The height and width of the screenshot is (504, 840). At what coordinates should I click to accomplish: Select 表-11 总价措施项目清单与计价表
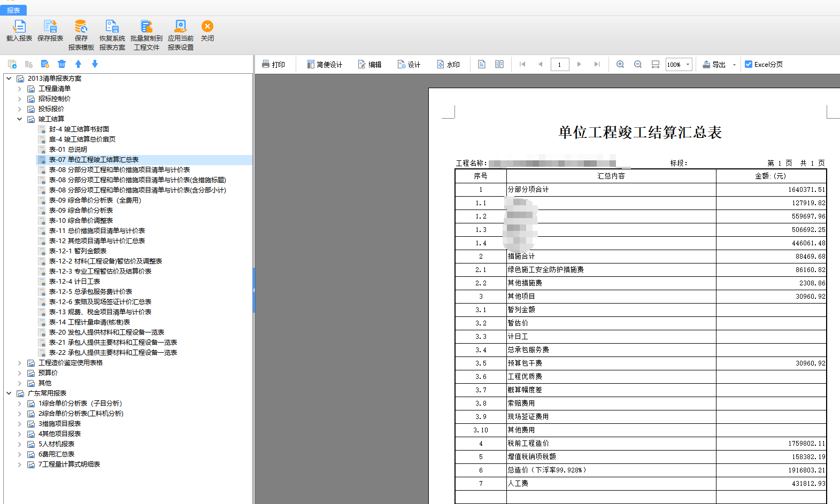coord(97,230)
